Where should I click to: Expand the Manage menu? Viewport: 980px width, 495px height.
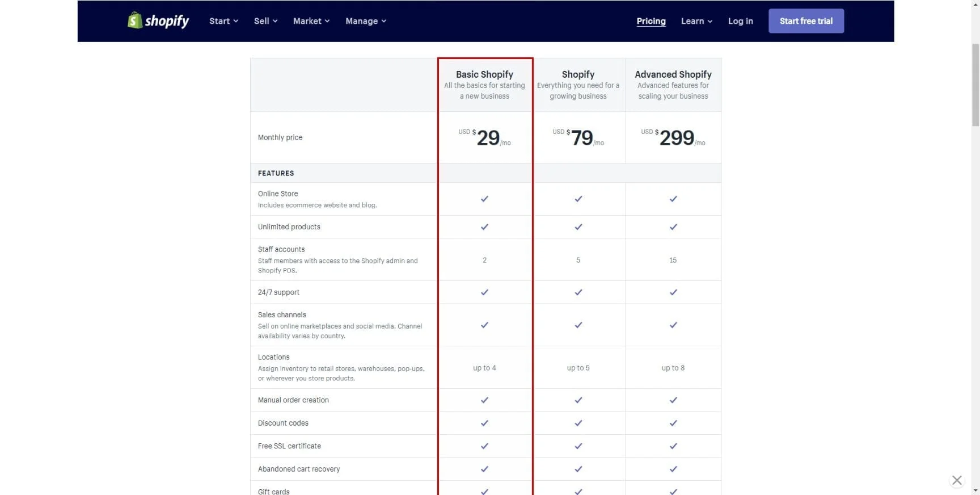point(366,21)
